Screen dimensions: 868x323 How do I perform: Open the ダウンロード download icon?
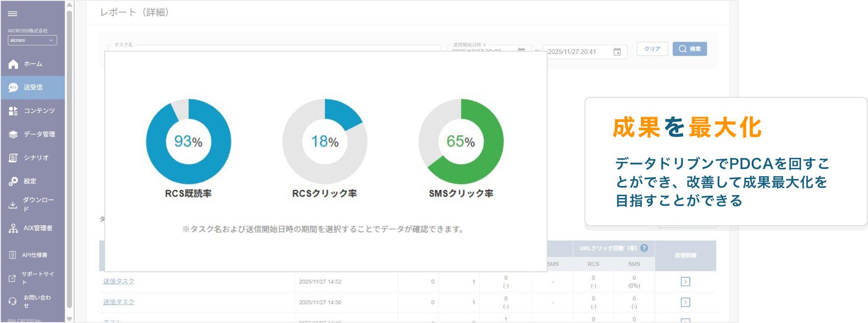13,204
